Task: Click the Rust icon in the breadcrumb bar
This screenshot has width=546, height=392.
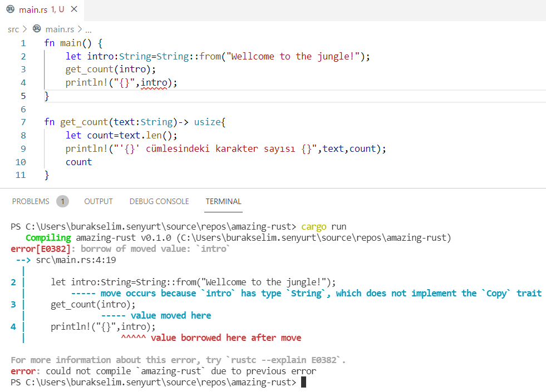Action: pos(37,29)
